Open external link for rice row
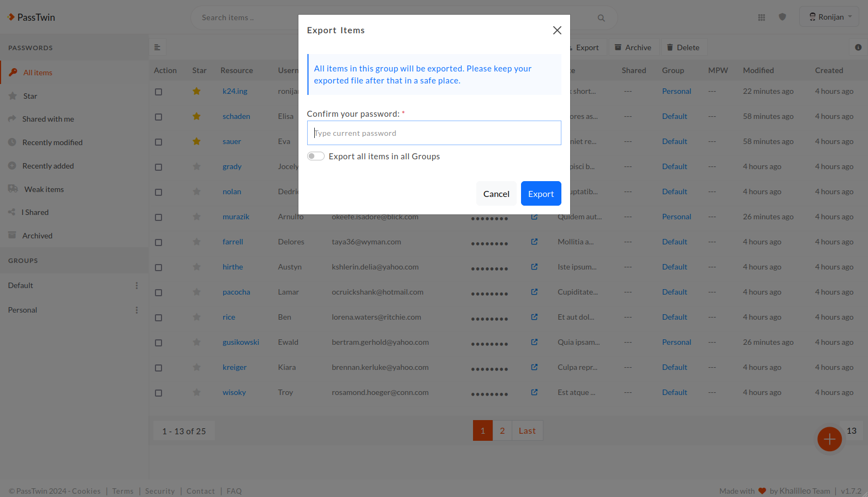 534,317
